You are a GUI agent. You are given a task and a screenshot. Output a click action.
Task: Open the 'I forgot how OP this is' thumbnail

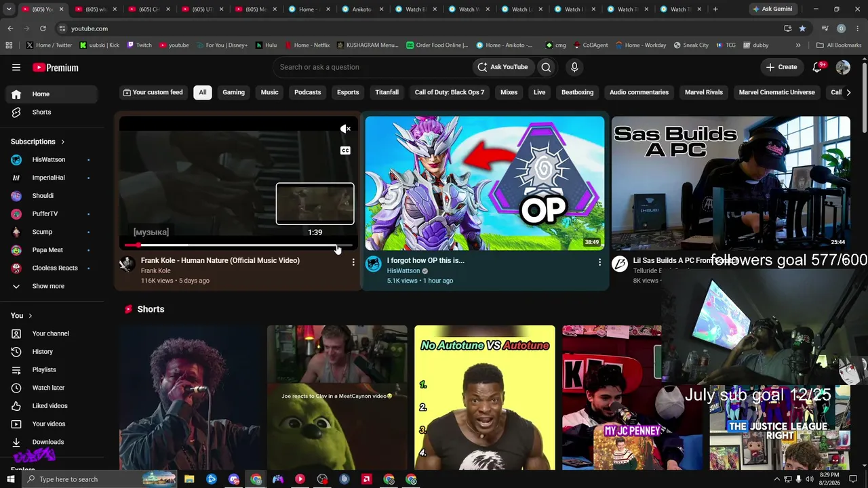485,183
